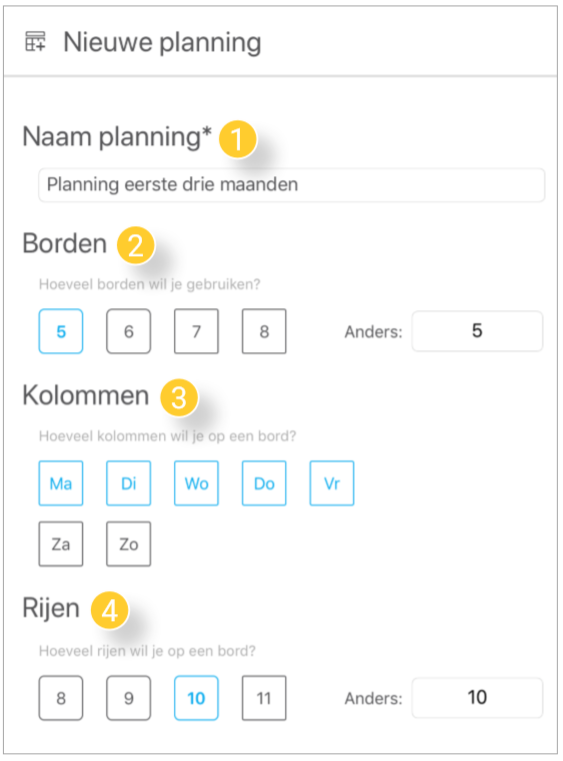Choose 9 rows option
The width and height of the screenshot is (563, 761).
point(129,698)
